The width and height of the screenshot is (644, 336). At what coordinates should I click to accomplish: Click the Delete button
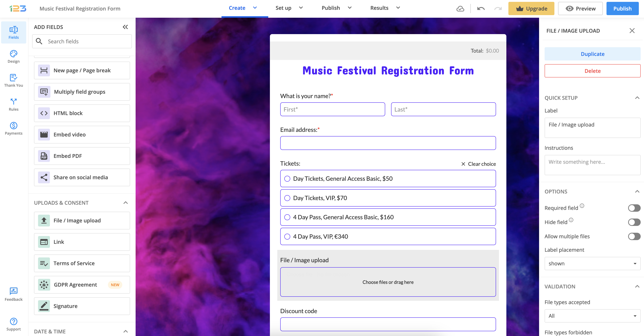(592, 71)
